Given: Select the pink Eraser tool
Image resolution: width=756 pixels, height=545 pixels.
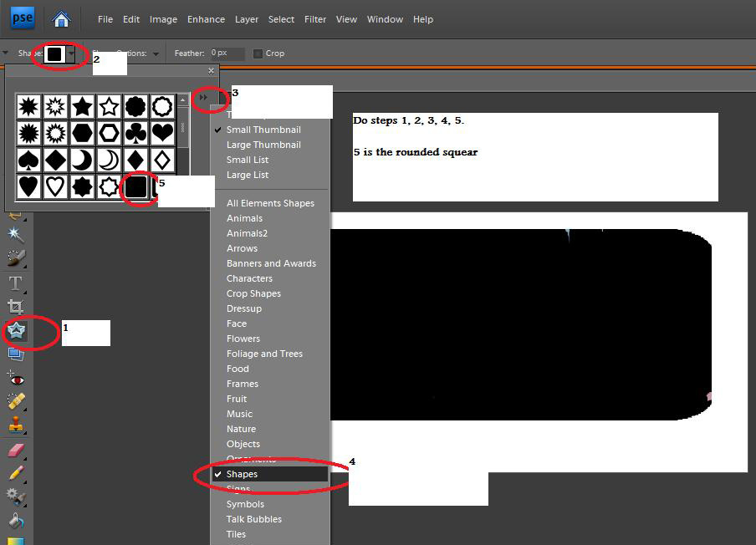Looking at the screenshot, I should [15, 450].
